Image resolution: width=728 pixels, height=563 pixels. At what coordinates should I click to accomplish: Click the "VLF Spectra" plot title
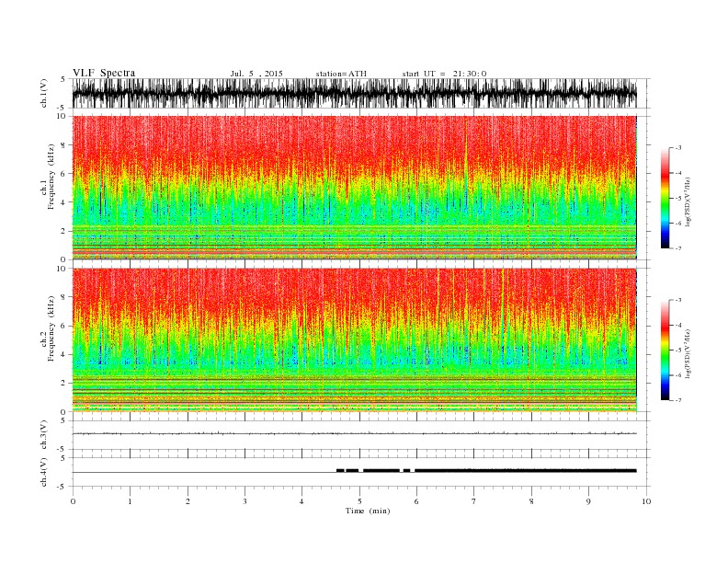104,73
